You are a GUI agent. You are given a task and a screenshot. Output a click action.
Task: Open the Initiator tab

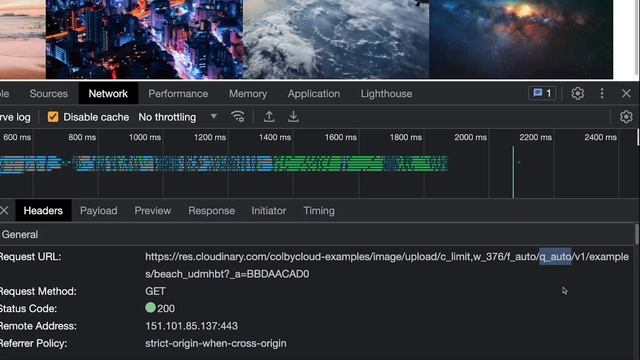tap(269, 211)
